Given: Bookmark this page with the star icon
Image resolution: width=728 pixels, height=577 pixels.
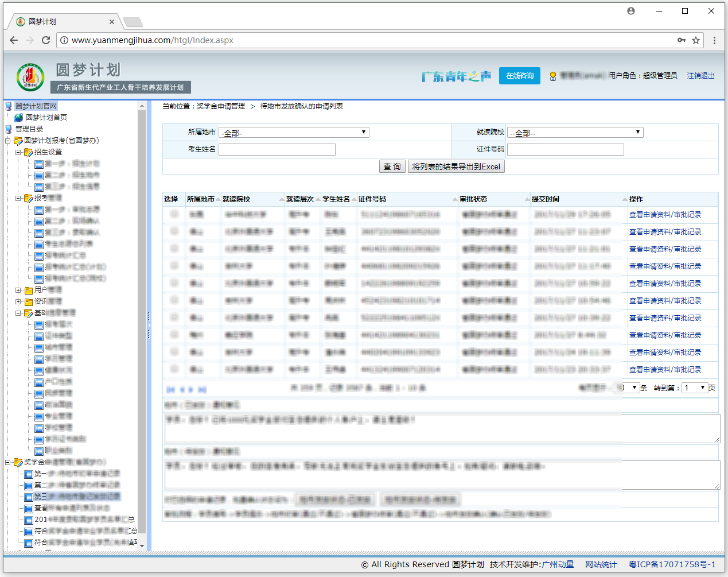Looking at the screenshot, I should point(696,40).
